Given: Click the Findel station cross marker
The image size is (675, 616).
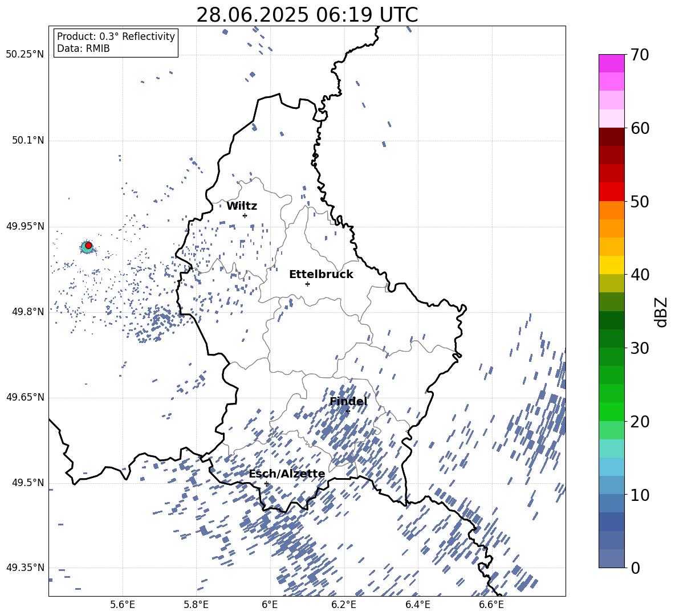Looking at the screenshot, I should (348, 411).
